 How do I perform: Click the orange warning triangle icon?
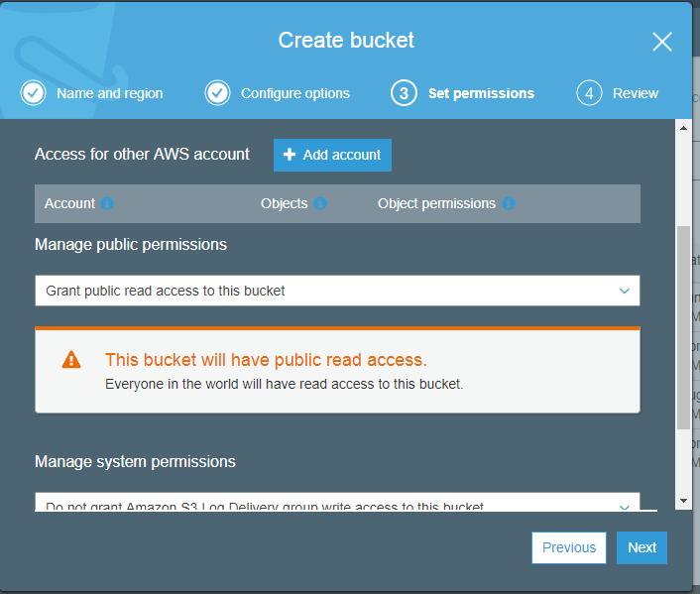tap(71, 360)
